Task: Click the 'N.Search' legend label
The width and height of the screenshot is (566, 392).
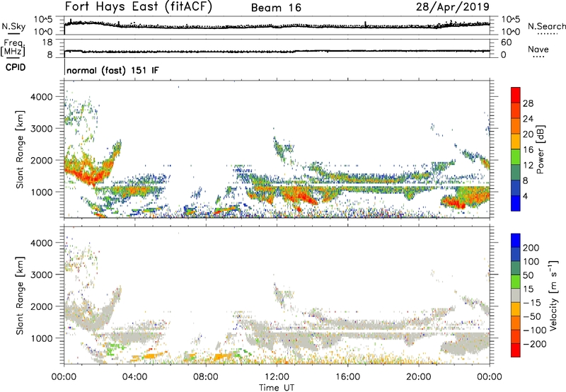Action: click(546, 26)
